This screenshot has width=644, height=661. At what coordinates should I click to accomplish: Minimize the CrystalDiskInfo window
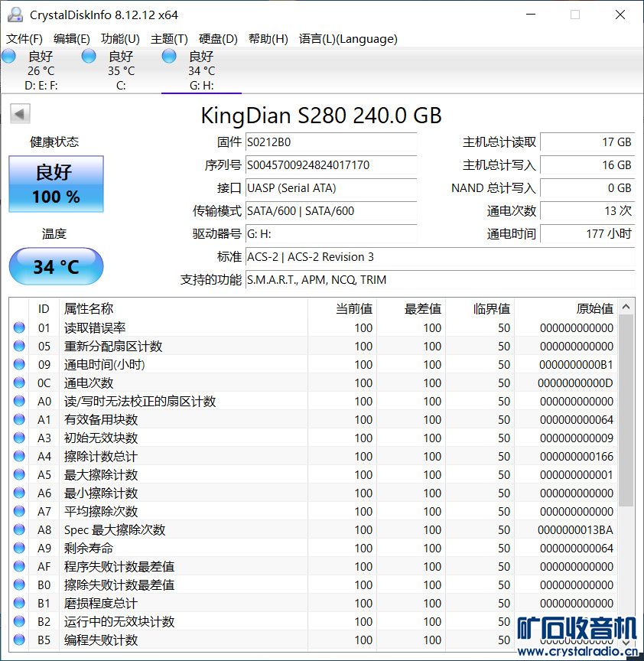531,15
